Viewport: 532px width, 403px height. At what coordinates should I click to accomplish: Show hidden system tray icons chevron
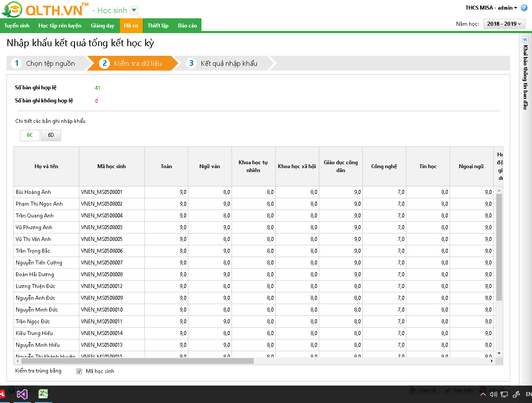(483, 394)
